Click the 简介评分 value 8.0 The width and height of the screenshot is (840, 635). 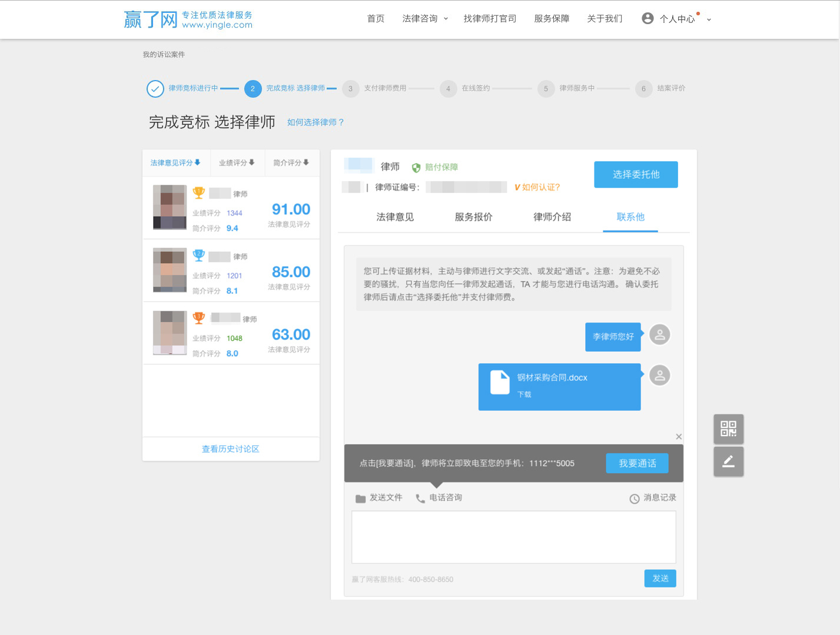(233, 354)
